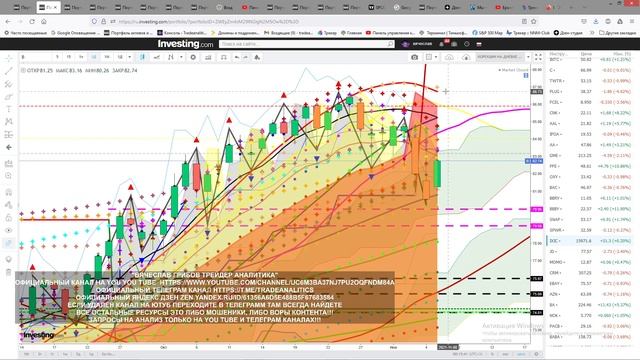
Task: Toggle lock all drawing tools icon
Action: pyautogui.click(x=9, y=218)
